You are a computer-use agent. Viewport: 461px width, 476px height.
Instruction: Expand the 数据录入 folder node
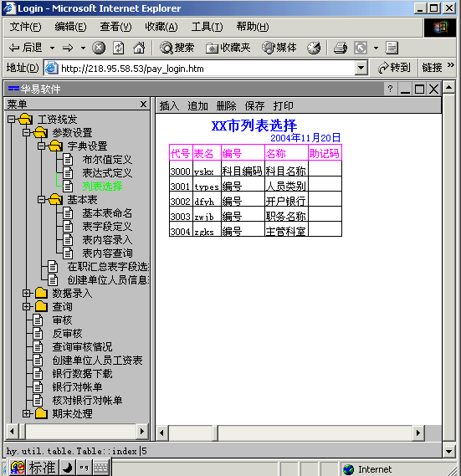coord(27,294)
